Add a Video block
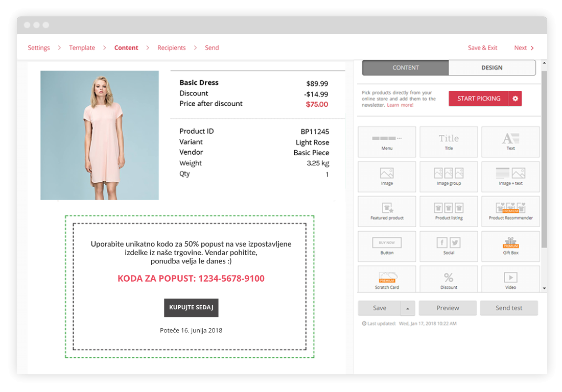This screenshot has width=562, height=392. [x=510, y=280]
